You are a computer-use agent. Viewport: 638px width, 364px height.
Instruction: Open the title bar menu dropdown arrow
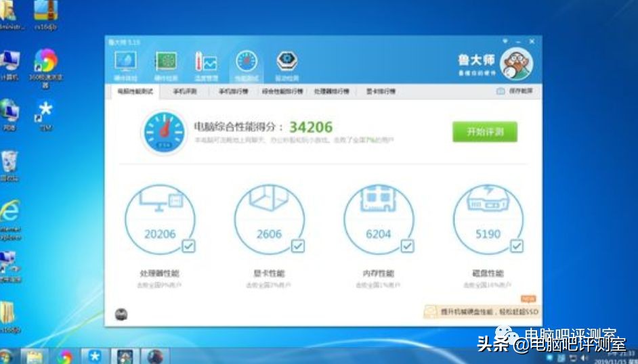[505, 41]
